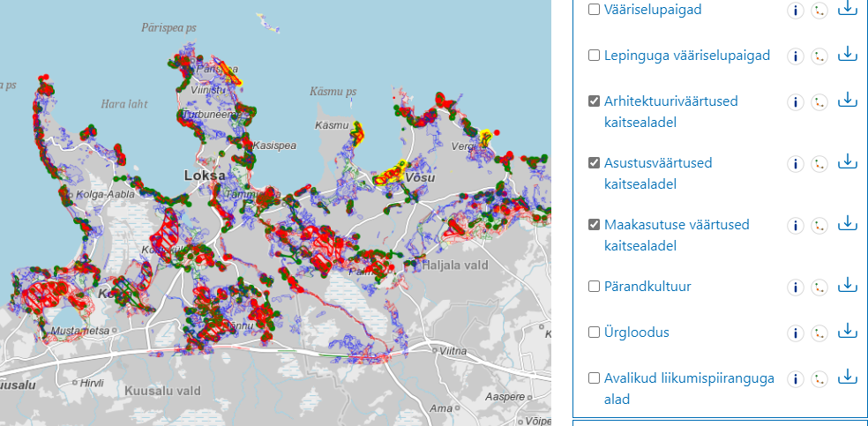Show legend icon for Maakasutuse väärtused kaitsealadel
The height and width of the screenshot is (426, 868).
[x=819, y=225]
